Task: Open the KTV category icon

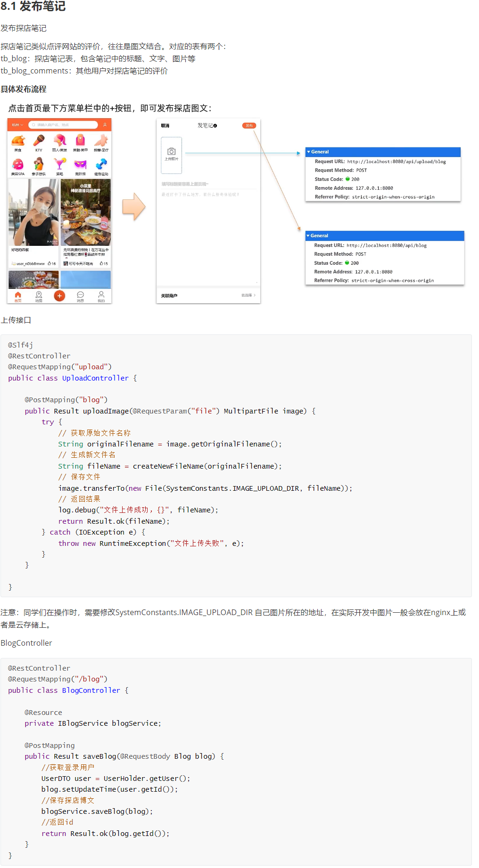Action: click(x=39, y=141)
